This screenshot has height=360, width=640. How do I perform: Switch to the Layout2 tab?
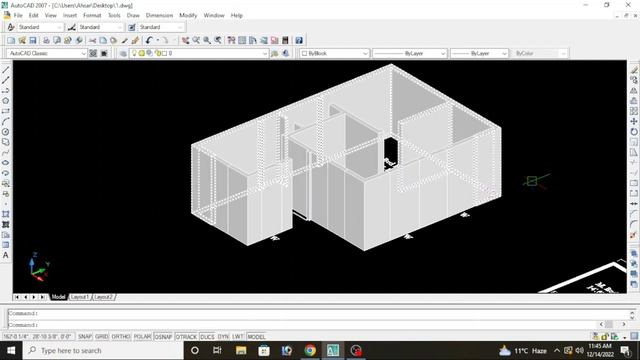[103, 297]
